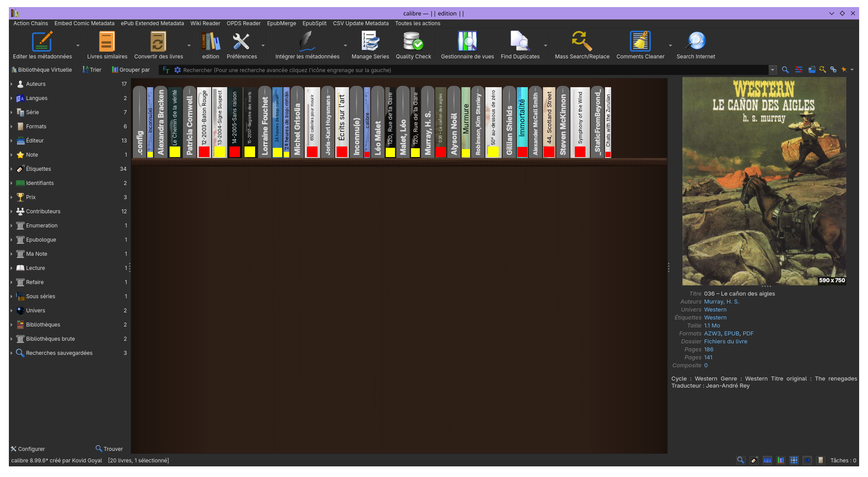The height and width of the screenshot is (477, 868).
Task: Select the Éditeur category row
Action: point(70,141)
